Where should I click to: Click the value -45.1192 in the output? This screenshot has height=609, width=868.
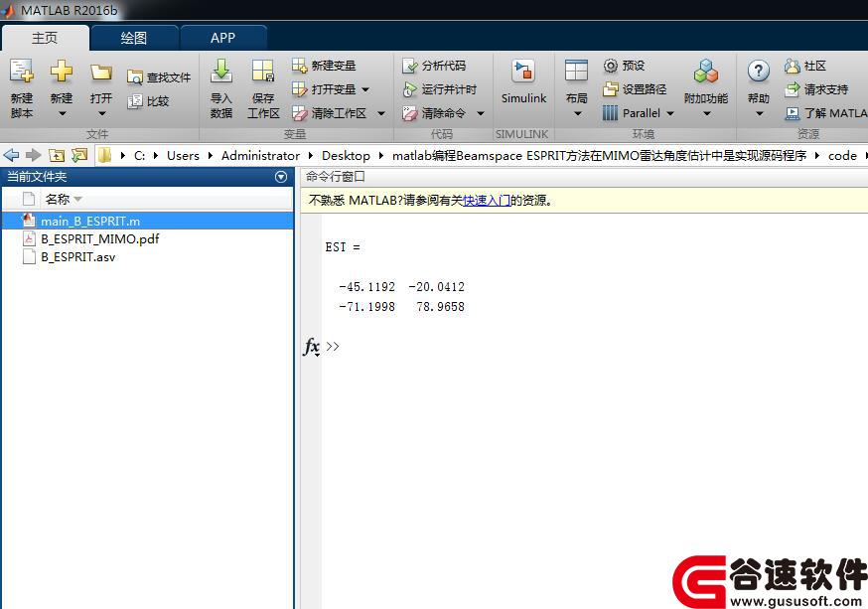[367, 287]
